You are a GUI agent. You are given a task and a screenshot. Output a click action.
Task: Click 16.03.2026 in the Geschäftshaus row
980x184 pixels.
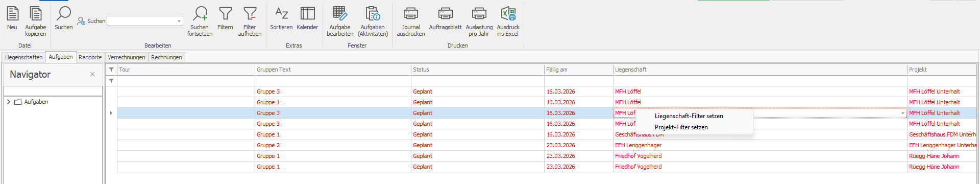click(x=579, y=134)
